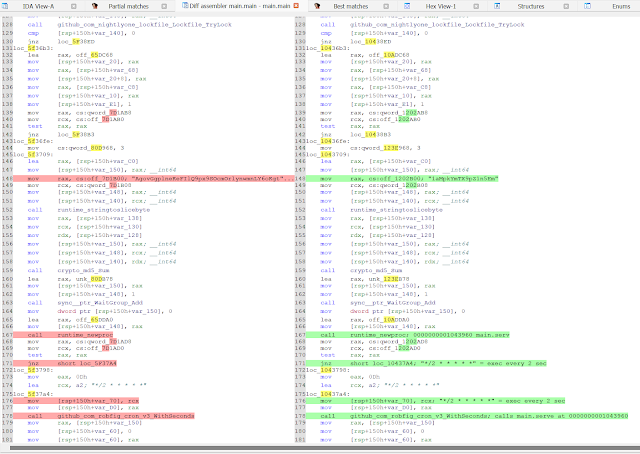Select right 'call runtime_stringtoslicebyte' line

tap(381, 210)
